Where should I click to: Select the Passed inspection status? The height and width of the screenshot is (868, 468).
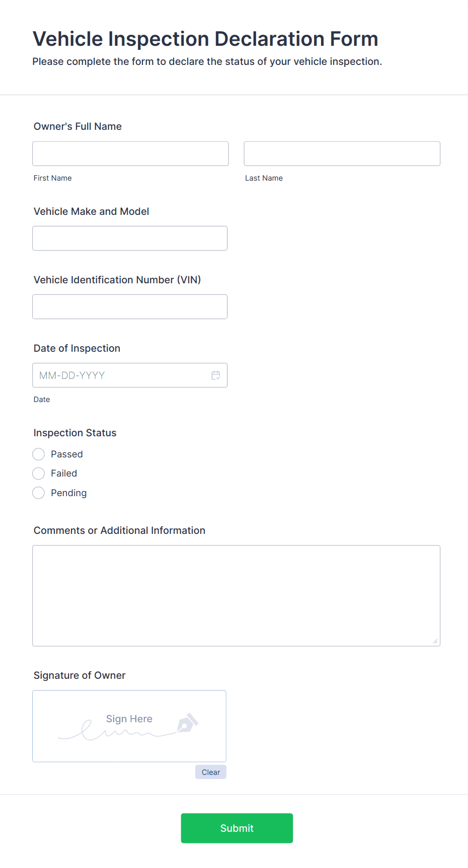coord(38,454)
